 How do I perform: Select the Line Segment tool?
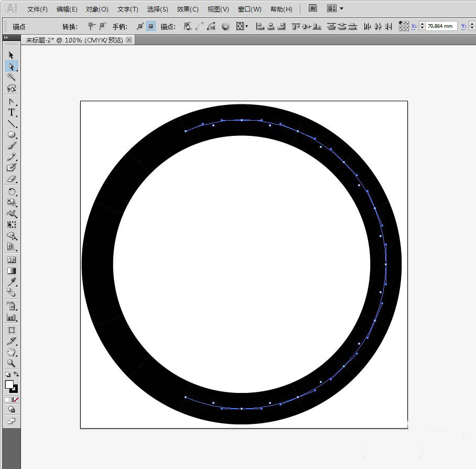[11, 124]
